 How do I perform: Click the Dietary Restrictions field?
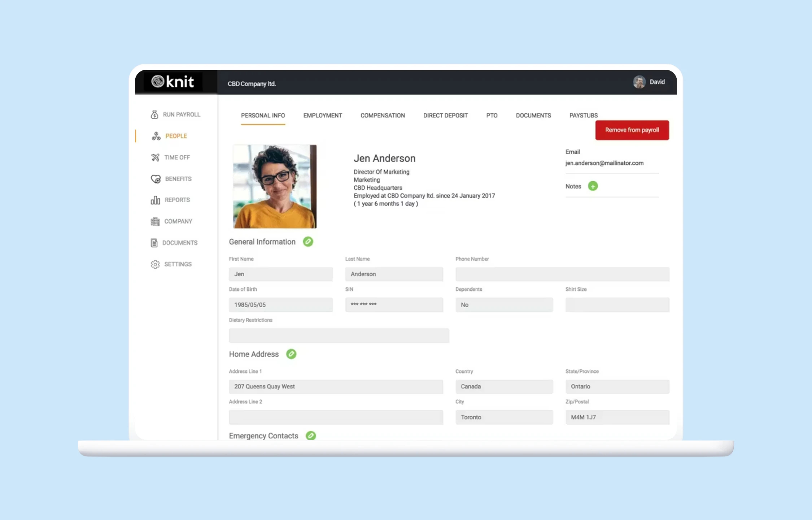click(339, 335)
